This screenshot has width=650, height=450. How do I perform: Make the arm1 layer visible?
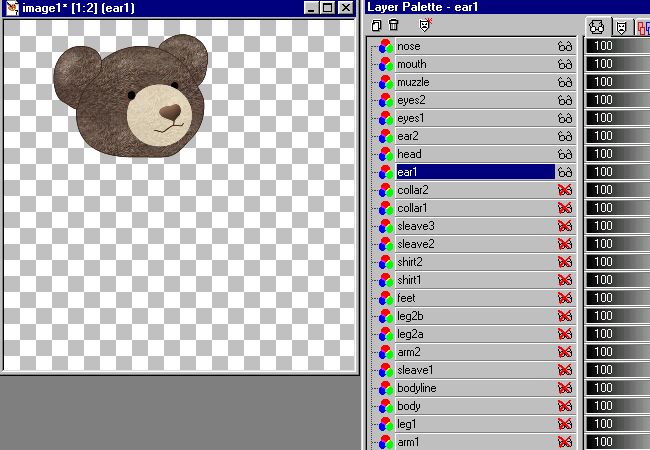point(565,442)
